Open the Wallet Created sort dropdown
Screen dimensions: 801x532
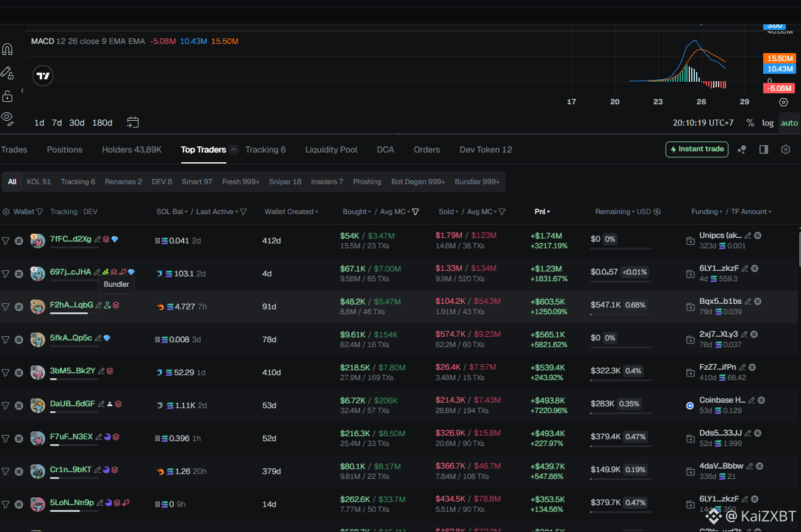pyautogui.click(x=292, y=212)
